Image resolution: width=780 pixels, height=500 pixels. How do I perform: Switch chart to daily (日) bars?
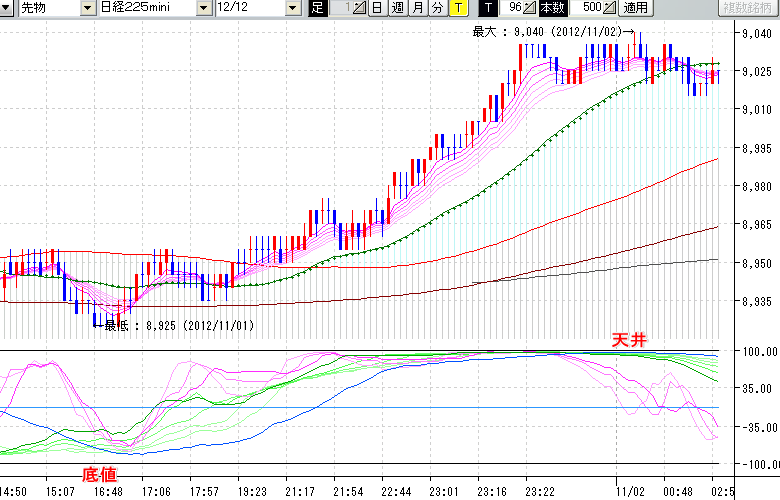tap(377, 8)
